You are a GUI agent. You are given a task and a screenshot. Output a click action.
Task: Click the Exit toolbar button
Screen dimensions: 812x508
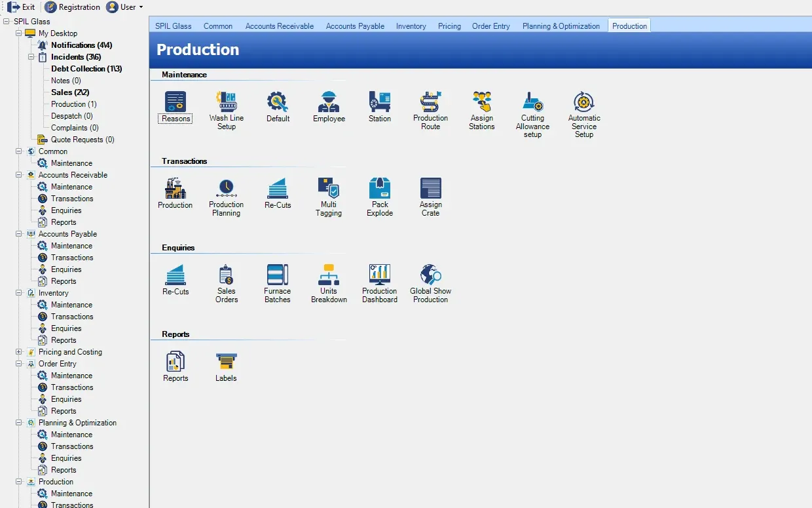21,7
